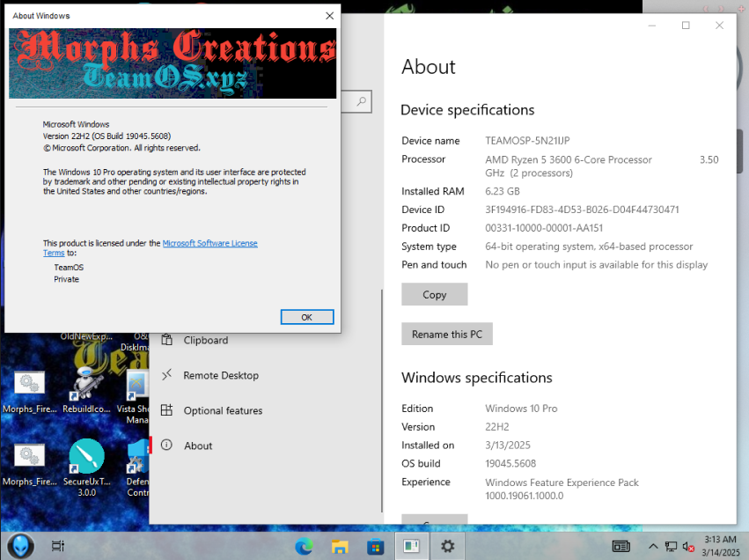
Task: Click the Device specifications heading
Action: point(467,110)
